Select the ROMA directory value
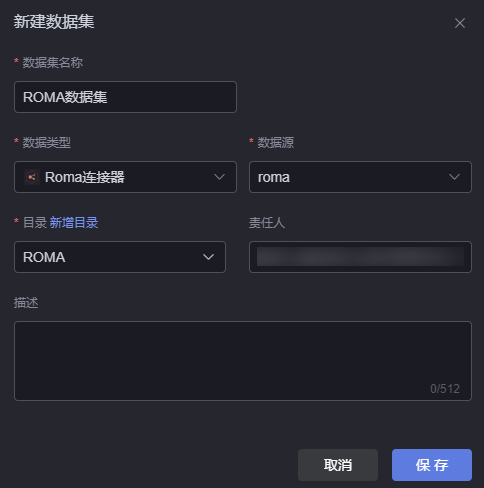This screenshot has width=484, height=488. (44, 257)
